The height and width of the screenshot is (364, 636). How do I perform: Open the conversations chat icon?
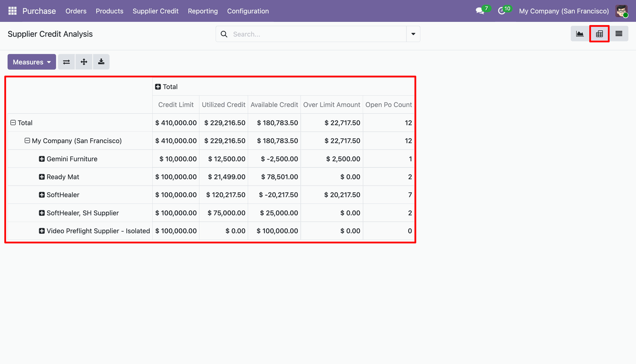point(480,11)
